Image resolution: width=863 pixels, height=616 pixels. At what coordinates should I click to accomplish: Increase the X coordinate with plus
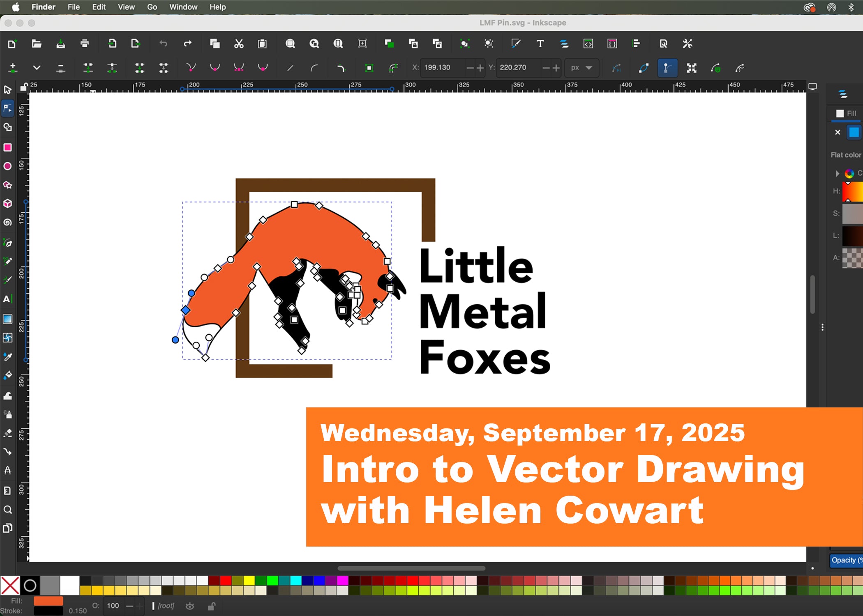(x=480, y=68)
